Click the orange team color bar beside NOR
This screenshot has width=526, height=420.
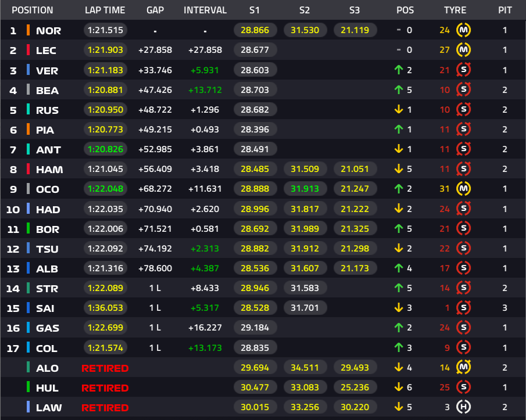tap(28, 30)
